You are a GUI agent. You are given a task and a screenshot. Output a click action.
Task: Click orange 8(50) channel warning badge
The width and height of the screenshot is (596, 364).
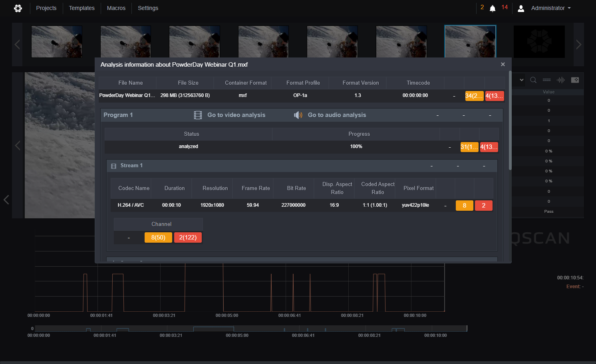click(158, 237)
